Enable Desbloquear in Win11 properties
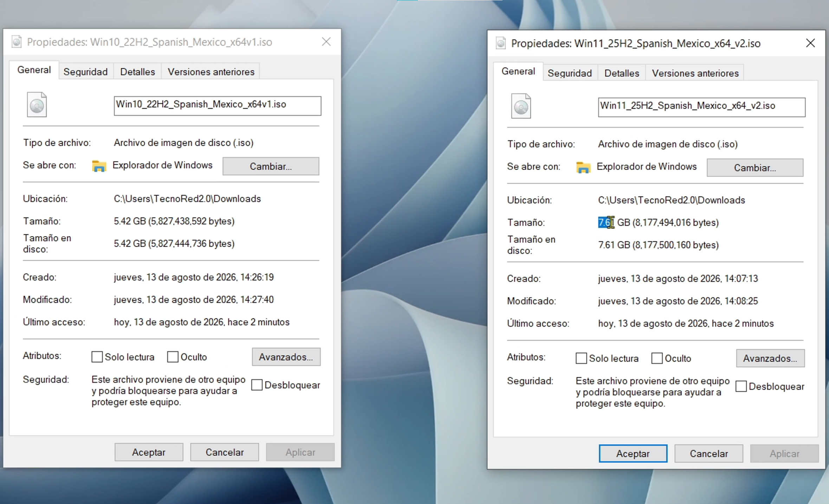 point(741,386)
